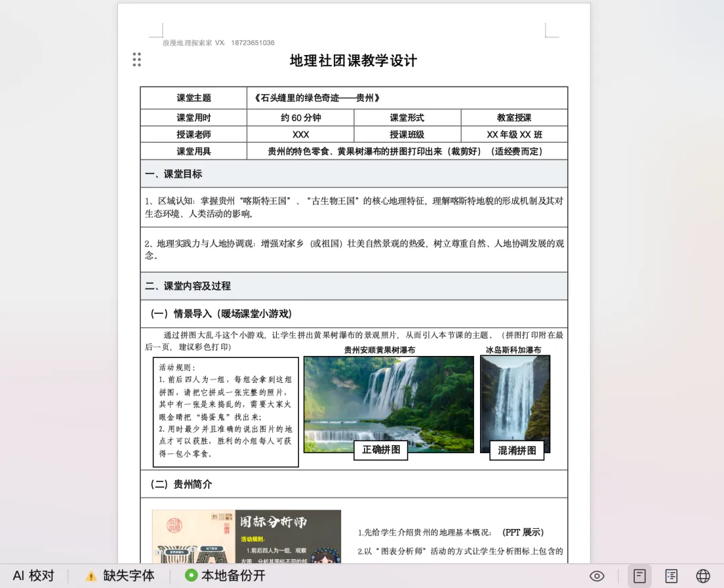The width and height of the screenshot is (724, 588).
Task: Click the header text 浪漫地理探索家 VX
Action: click(x=194, y=42)
